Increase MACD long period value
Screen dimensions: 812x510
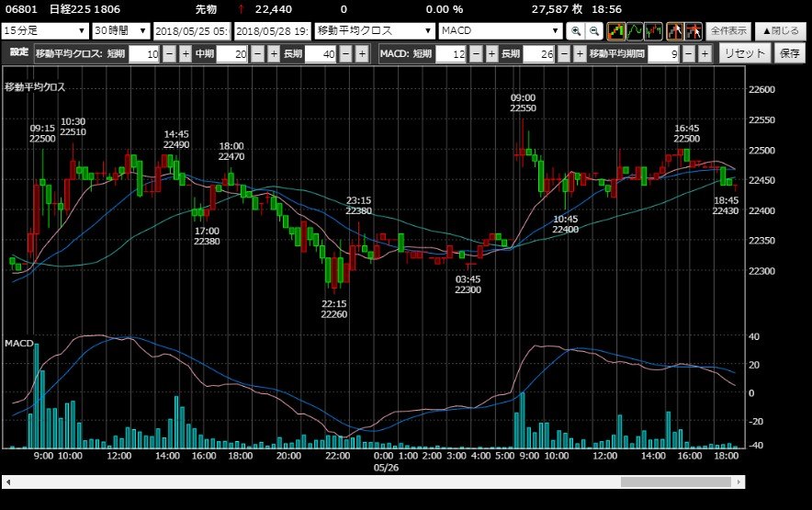580,54
